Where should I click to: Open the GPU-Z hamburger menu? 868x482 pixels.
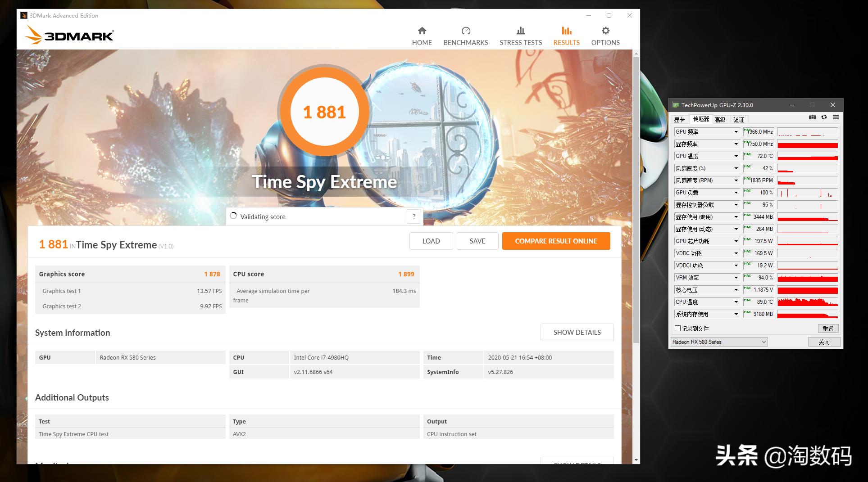(x=836, y=117)
